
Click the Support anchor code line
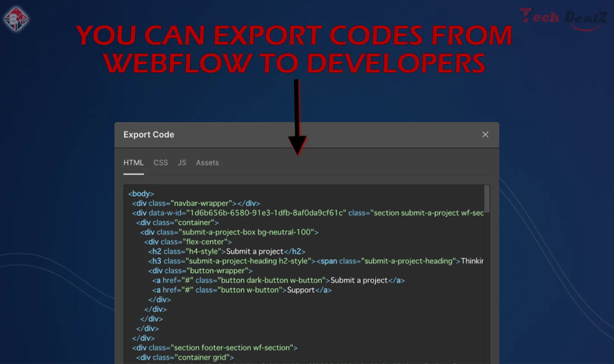[242, 290]
